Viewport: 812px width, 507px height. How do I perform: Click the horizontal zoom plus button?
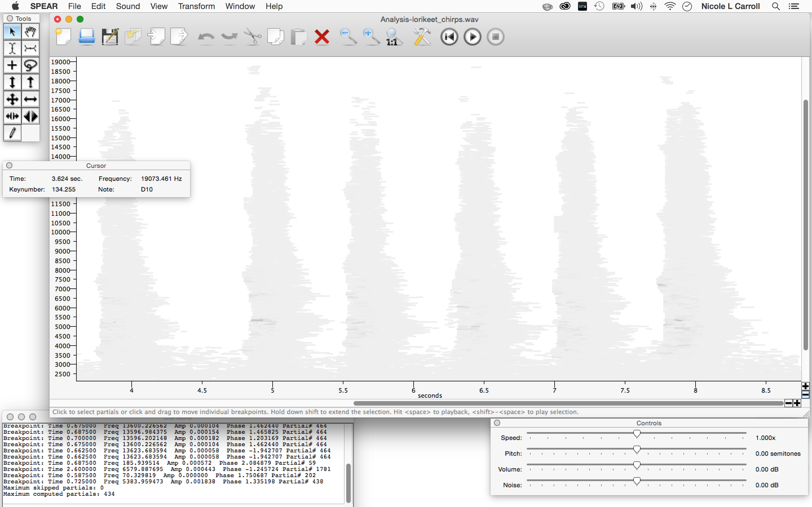(797, 403)
